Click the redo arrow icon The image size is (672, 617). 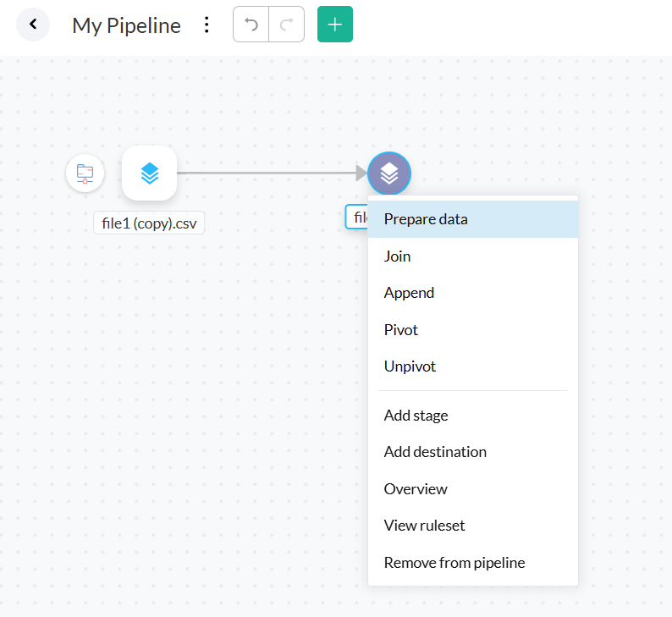[x=287, y=25]
